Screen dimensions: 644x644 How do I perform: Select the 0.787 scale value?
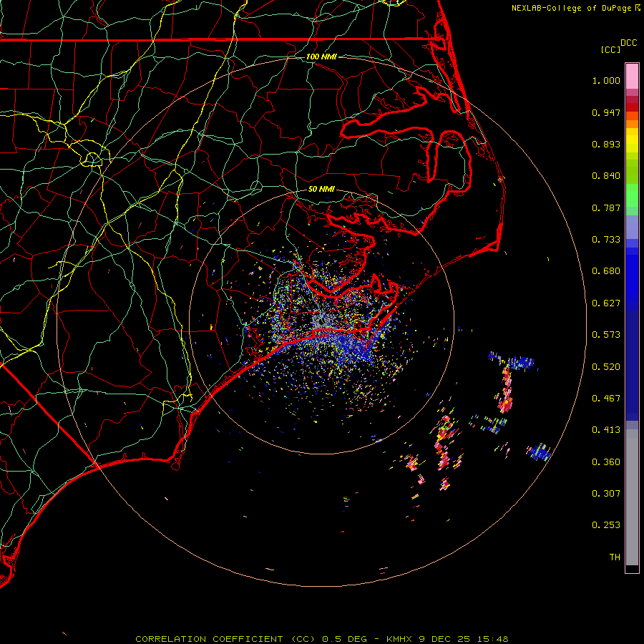point(606,208)
